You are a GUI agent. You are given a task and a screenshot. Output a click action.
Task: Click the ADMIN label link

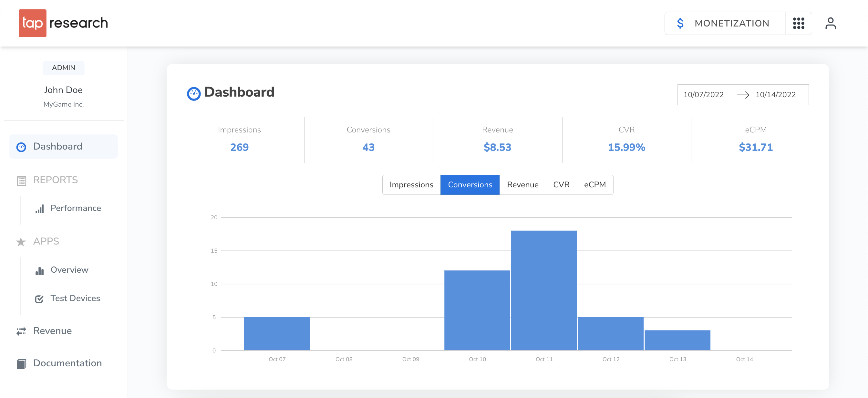coord(63,68)
